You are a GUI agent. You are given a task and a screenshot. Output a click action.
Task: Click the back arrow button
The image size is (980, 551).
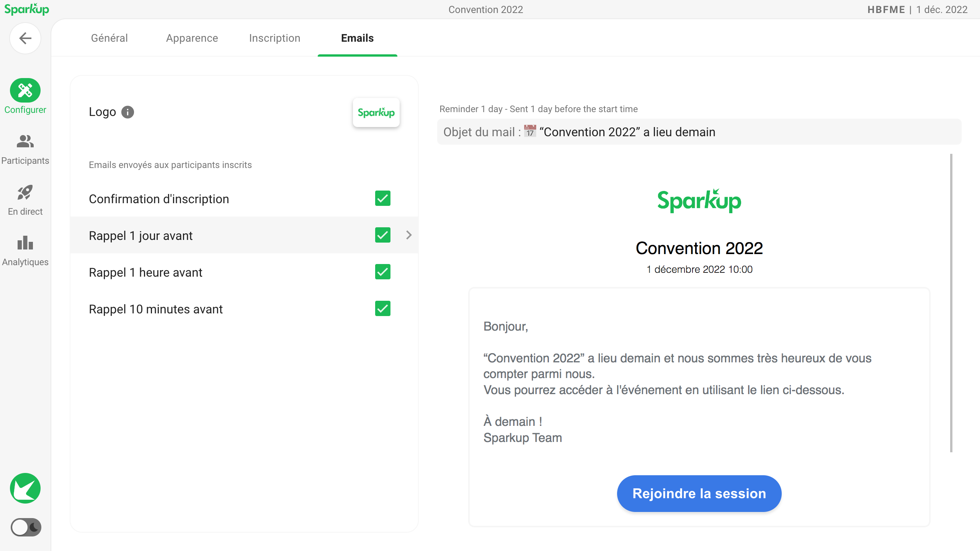(x=25, y=38)
